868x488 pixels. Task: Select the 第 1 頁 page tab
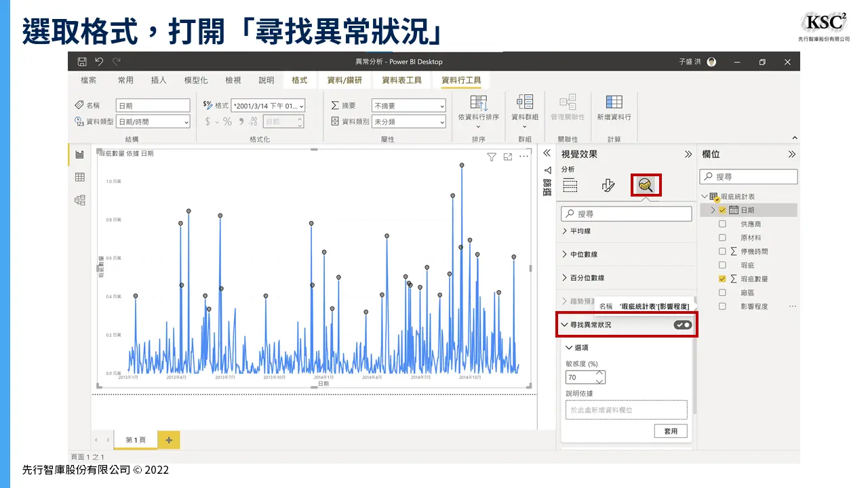click(x=136, y=440)
